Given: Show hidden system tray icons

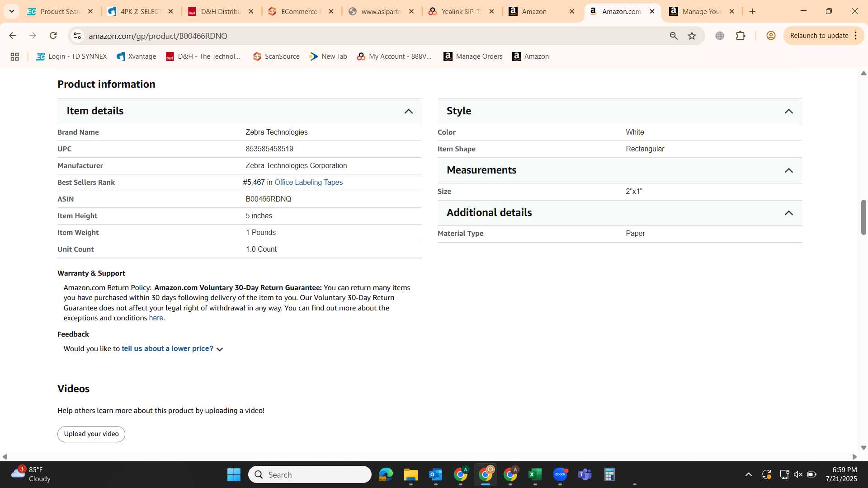Looking at the screenshot, I should (749, 474).
